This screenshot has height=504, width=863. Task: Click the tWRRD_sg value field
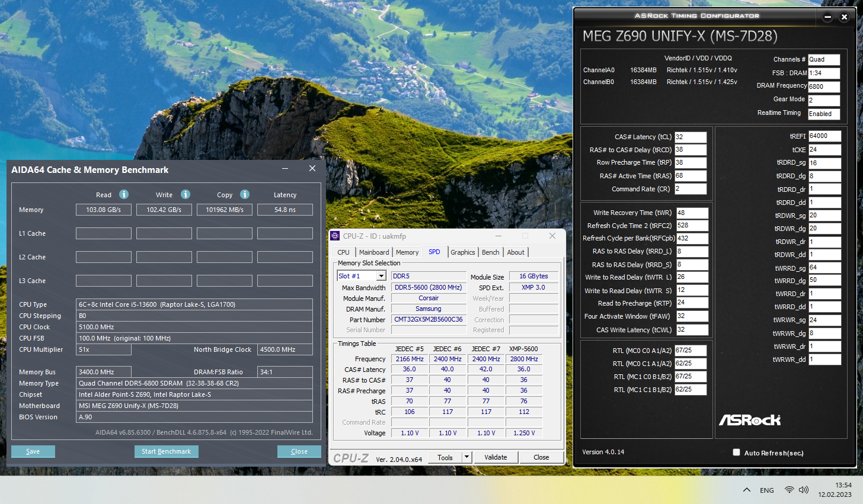(x=824, y=267)
